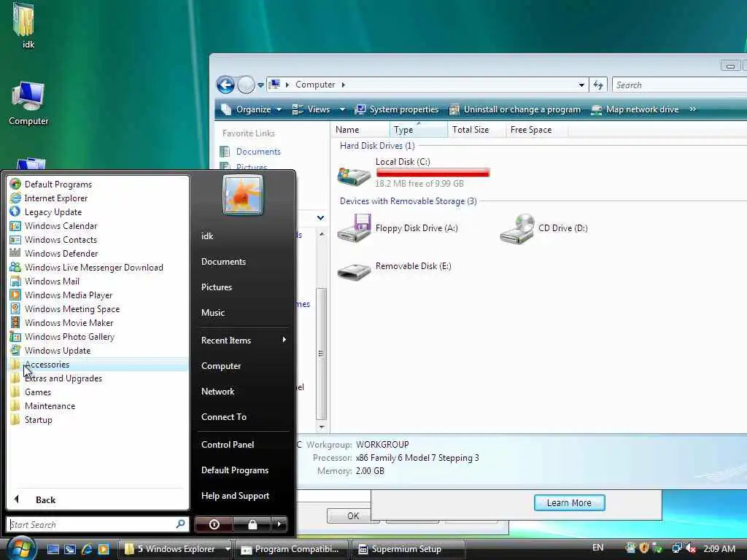
Task: Select Removable Disk (E:)
Action: pyautogui.click(x=395, y=269)
